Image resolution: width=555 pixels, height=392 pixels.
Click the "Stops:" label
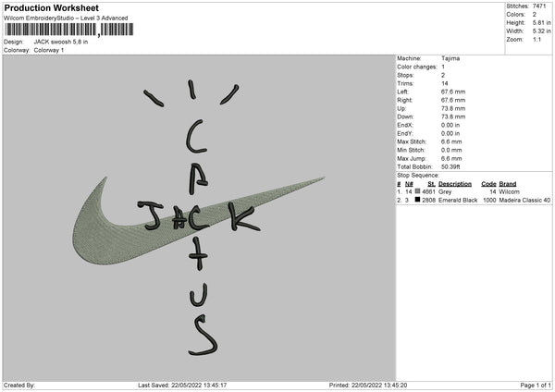coord(405,76)
